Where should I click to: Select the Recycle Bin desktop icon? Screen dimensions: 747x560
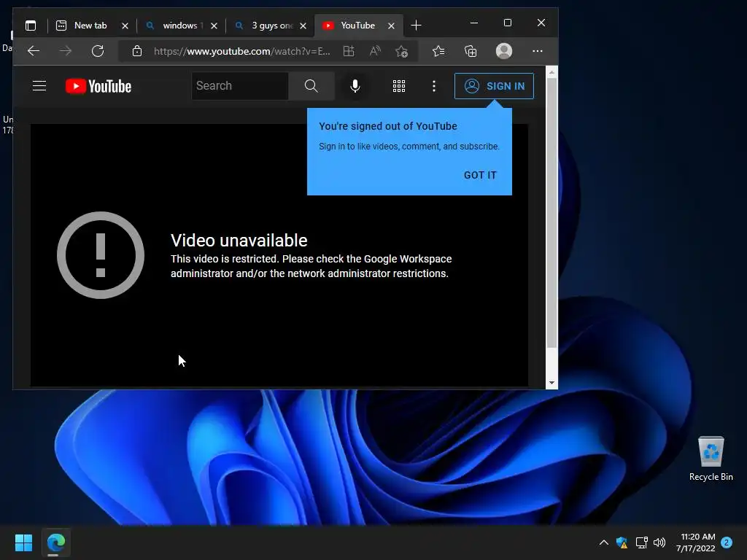point(711,459)
